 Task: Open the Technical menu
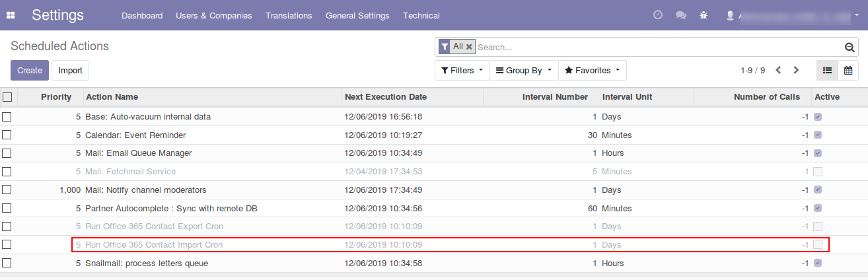(421, 15)
